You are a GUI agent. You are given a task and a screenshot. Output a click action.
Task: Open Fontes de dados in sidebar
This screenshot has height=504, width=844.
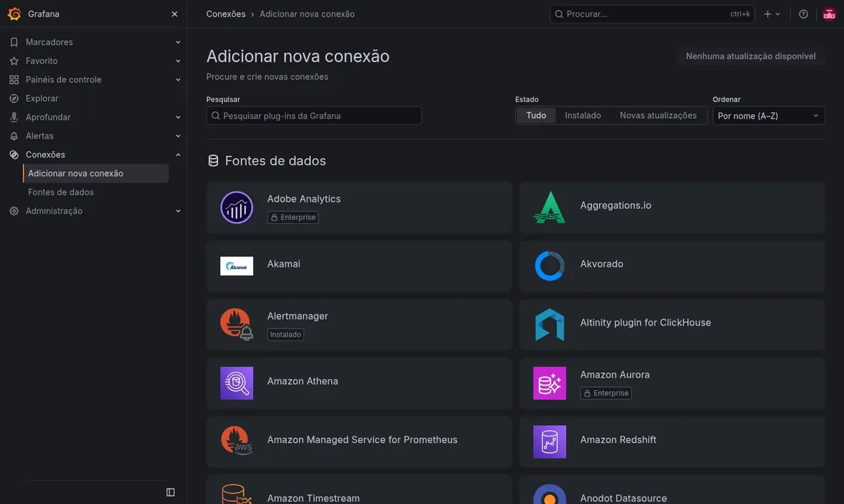[61, 192]
